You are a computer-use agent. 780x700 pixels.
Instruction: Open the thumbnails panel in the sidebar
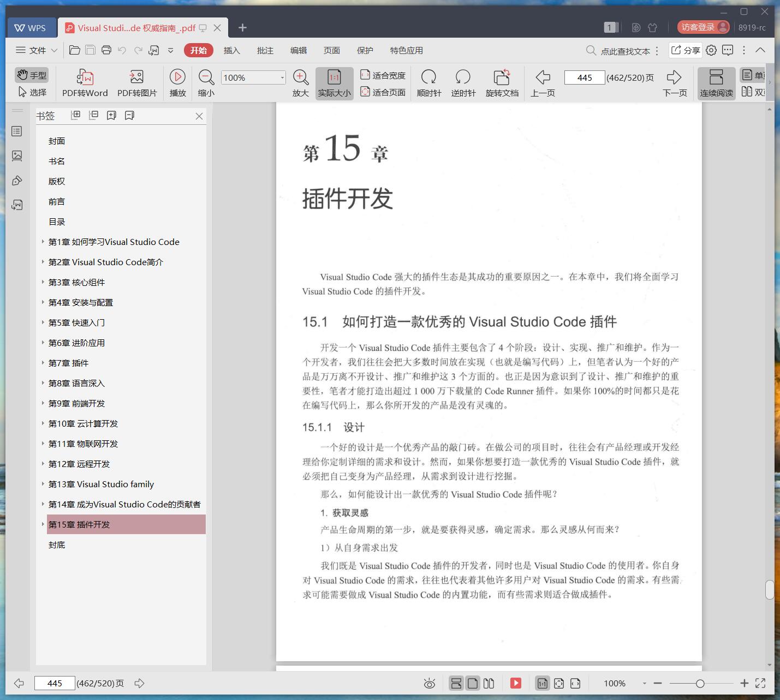(17, 156)
